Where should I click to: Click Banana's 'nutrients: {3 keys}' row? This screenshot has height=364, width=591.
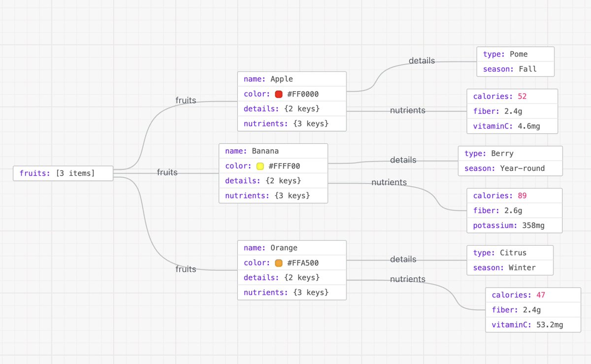273,196
